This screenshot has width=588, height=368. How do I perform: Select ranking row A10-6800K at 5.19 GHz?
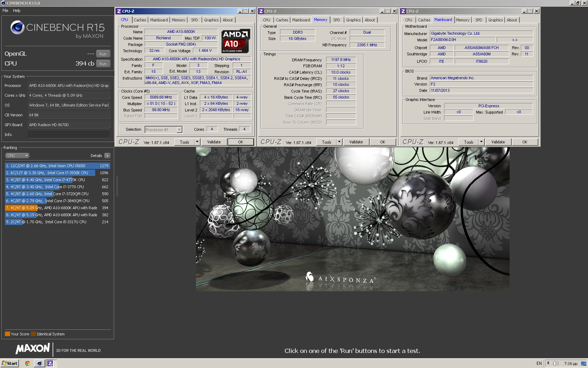click(58, 215)
